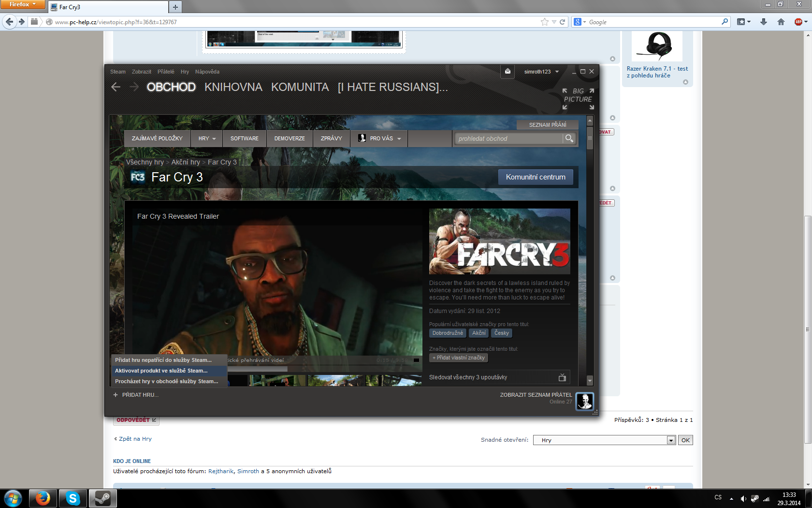Open a new Firefox tab
Screen dimensions: 812x508
click(175, 7)
